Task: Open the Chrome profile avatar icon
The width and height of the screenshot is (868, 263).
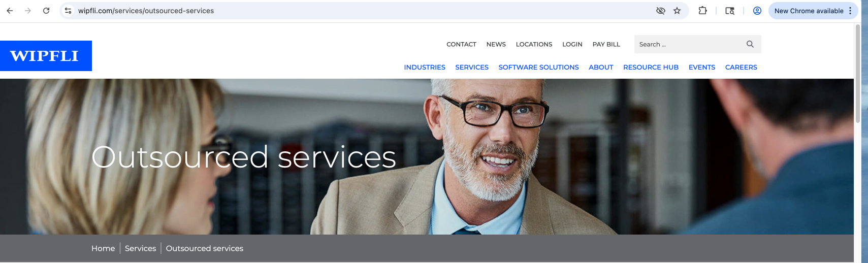Action: click(x=757, y=11)
